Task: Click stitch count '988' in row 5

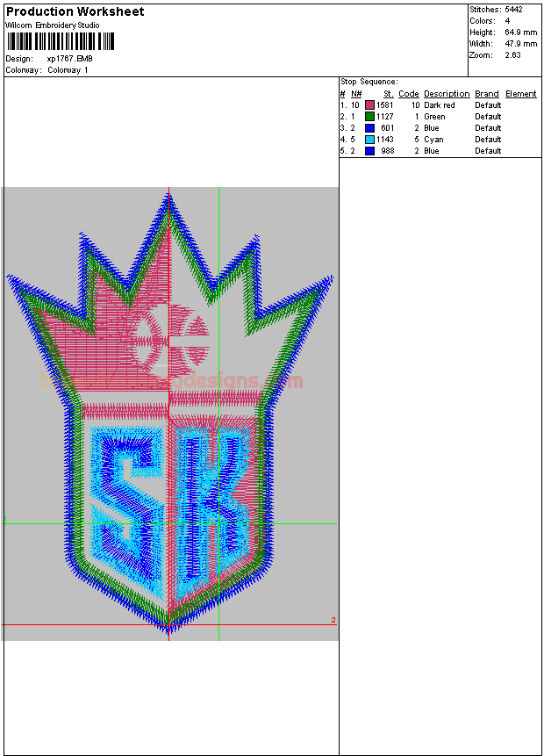Action: pos(388,151)
